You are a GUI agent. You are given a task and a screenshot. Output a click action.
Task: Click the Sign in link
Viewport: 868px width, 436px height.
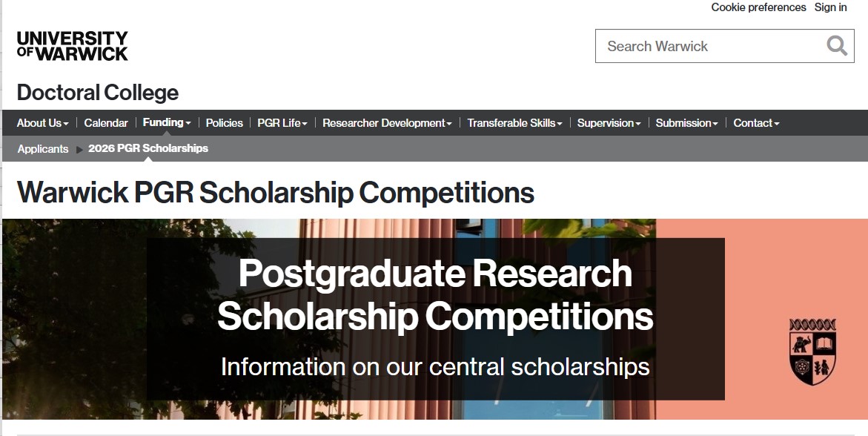coord(830,7)
